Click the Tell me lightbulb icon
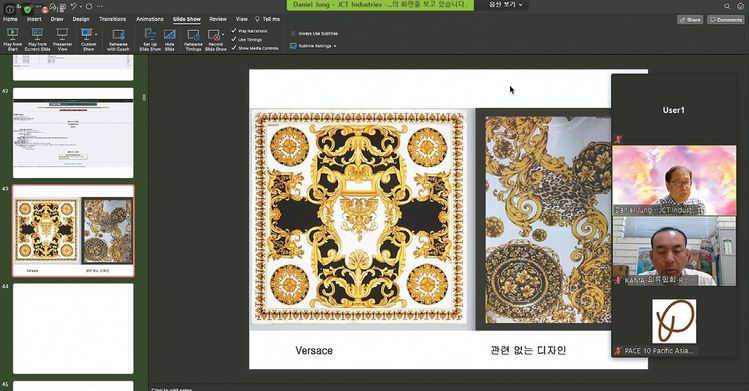 (257, 19)
